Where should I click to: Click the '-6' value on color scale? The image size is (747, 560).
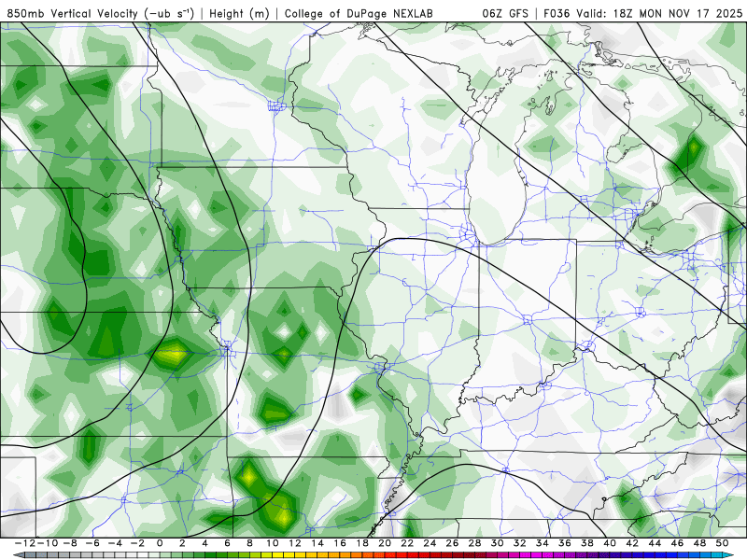click(x=92, y=543)
